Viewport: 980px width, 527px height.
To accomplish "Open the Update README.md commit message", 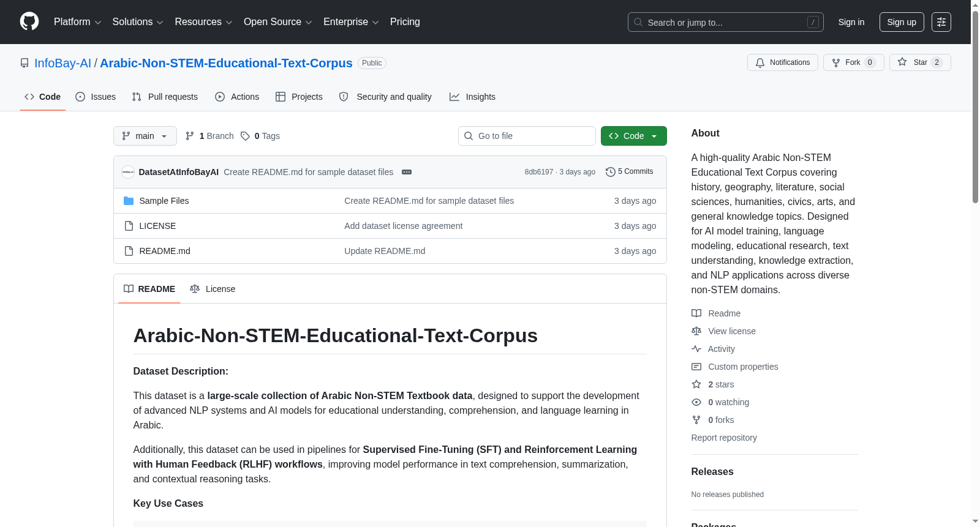I will (x=385, y=251).
